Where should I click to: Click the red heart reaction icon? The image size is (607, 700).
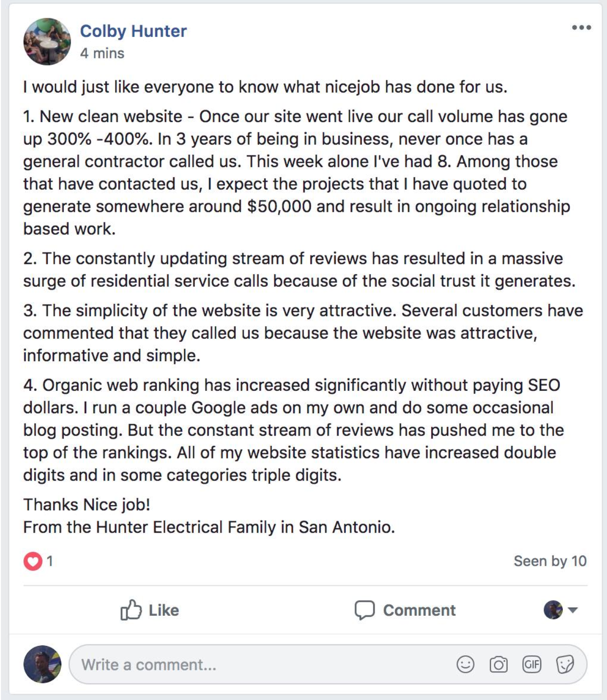pos(33,561)
